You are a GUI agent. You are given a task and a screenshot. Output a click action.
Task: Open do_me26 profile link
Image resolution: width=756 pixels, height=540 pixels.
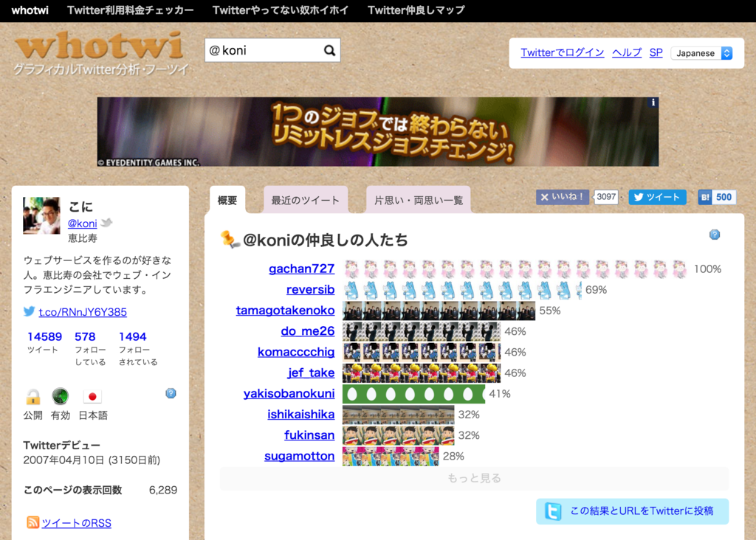point(308,331)
